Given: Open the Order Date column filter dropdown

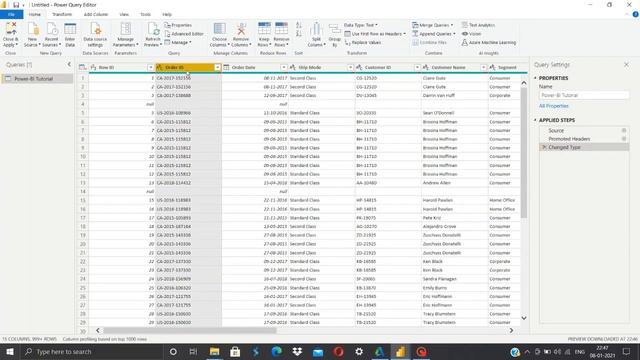Looking at the screenshot, I should pyautogui.click(x=284, y=67).
